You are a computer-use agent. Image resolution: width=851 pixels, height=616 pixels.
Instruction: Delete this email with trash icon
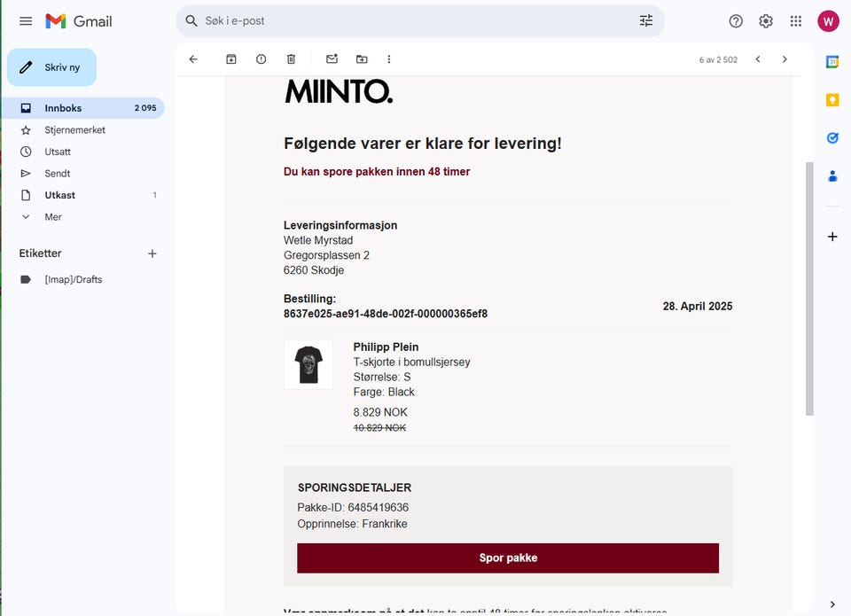pos(291,59)
